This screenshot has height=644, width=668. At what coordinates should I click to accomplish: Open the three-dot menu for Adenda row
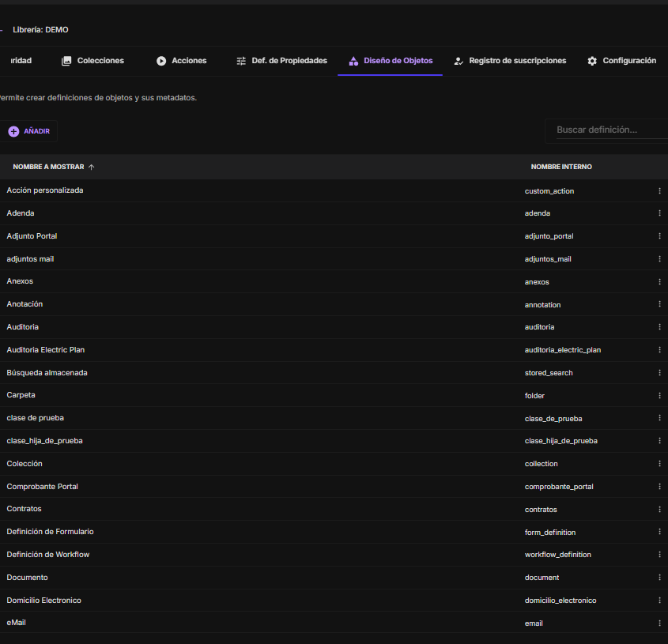659,213
